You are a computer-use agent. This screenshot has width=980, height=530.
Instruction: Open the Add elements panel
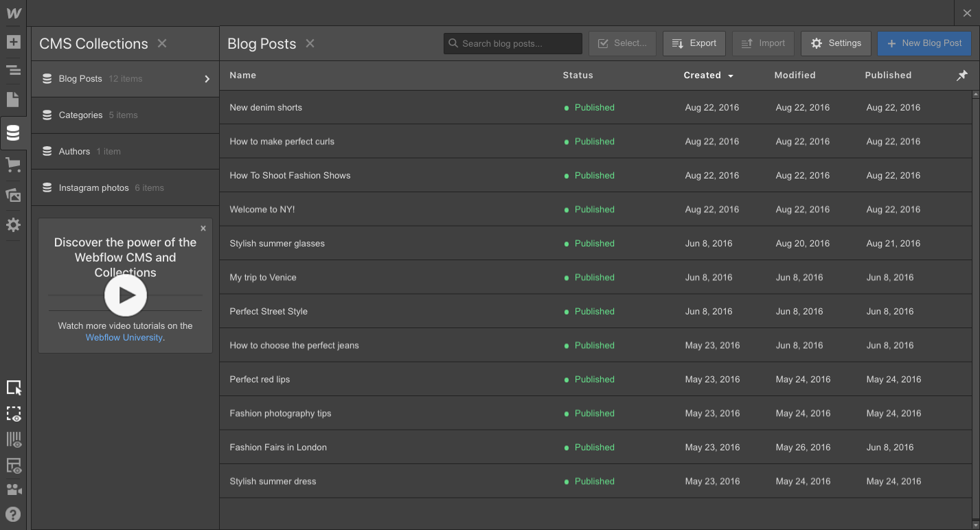[x=13, y=42]
